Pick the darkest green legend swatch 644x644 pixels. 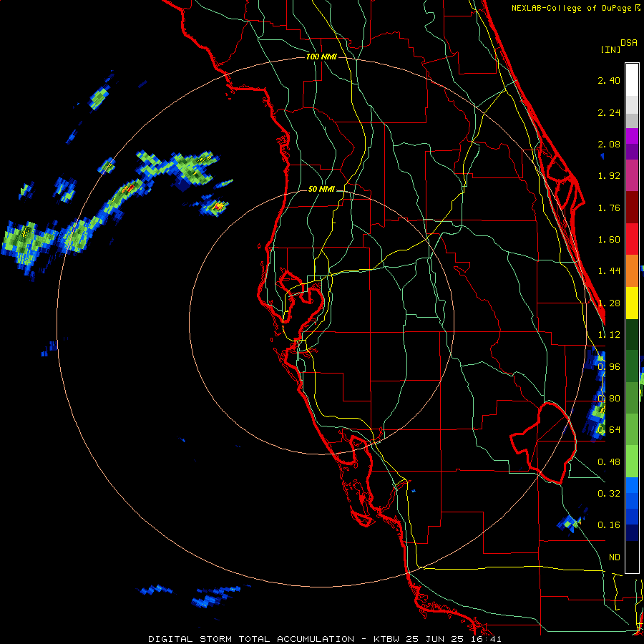[x=632, y=334]
